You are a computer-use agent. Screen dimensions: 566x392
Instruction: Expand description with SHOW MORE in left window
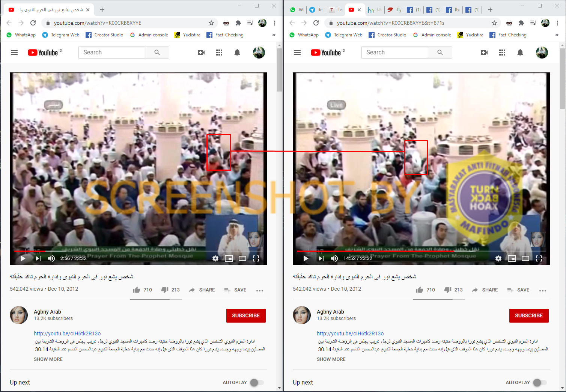pyautogui.click(x=48, y=359)
